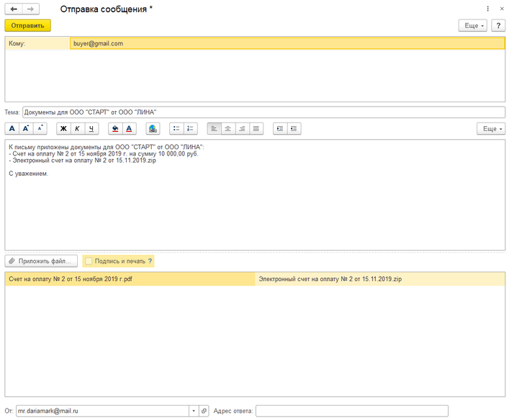Toggle underline (Ч) text formatting

pos(91,129)
